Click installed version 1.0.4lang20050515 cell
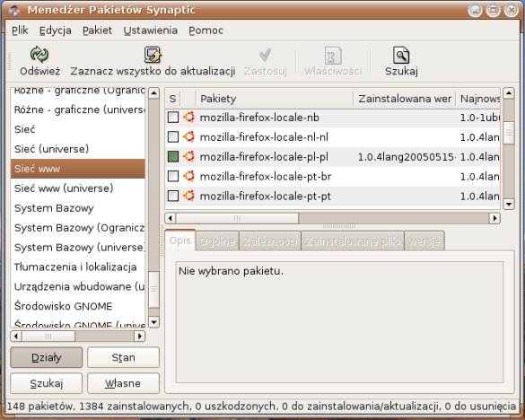525x420 pixels. click(x=407, y=157)
